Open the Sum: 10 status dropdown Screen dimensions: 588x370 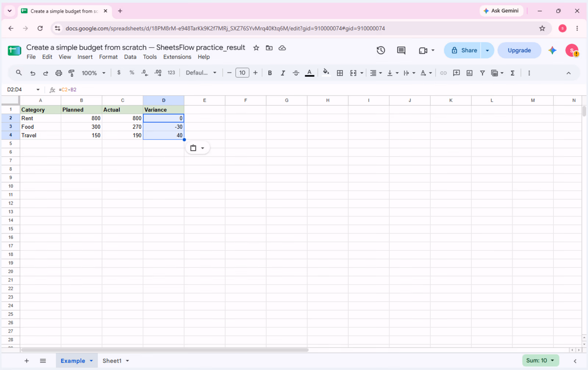[541, 360]
